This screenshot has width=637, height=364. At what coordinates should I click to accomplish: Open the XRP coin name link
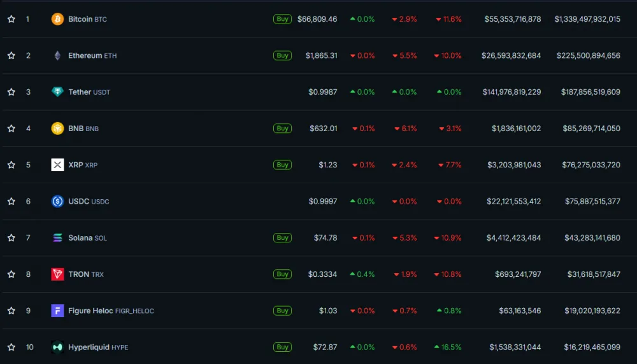click(x=83, y=165)
